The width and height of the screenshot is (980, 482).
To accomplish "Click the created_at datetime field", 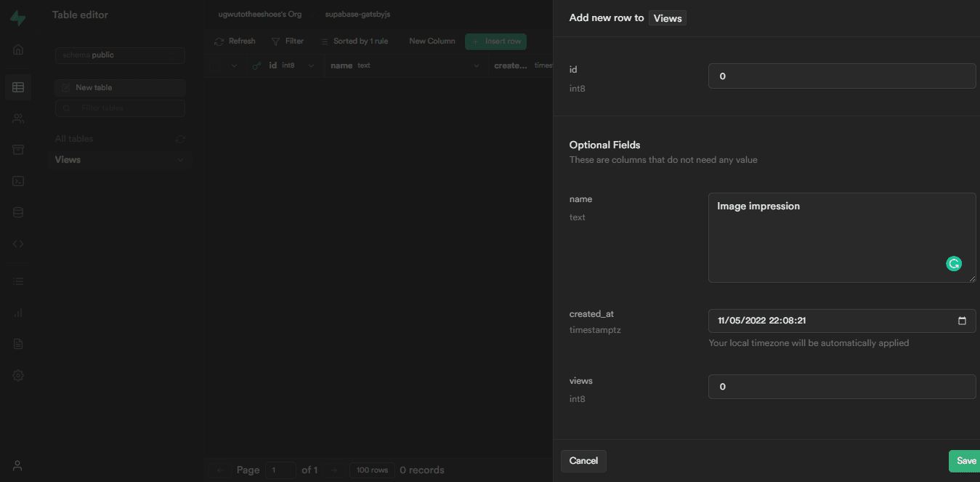I will tap(842, 321).
